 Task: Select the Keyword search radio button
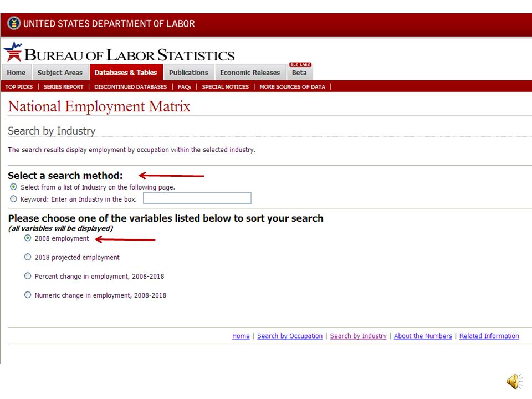pos(13,199)
